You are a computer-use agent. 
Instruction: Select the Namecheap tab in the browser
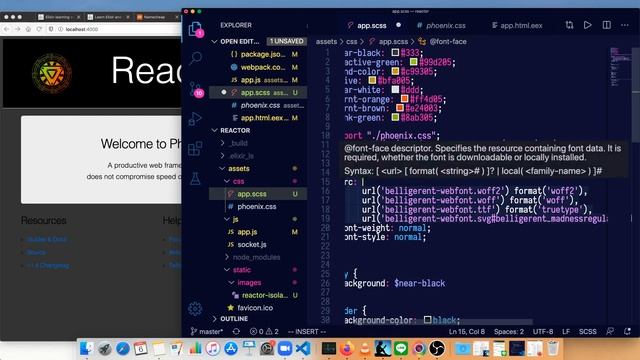click(x=154, y=17)
